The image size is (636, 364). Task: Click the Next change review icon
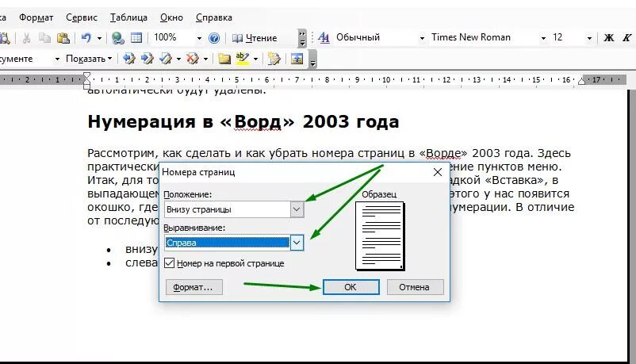coord(147,59)
